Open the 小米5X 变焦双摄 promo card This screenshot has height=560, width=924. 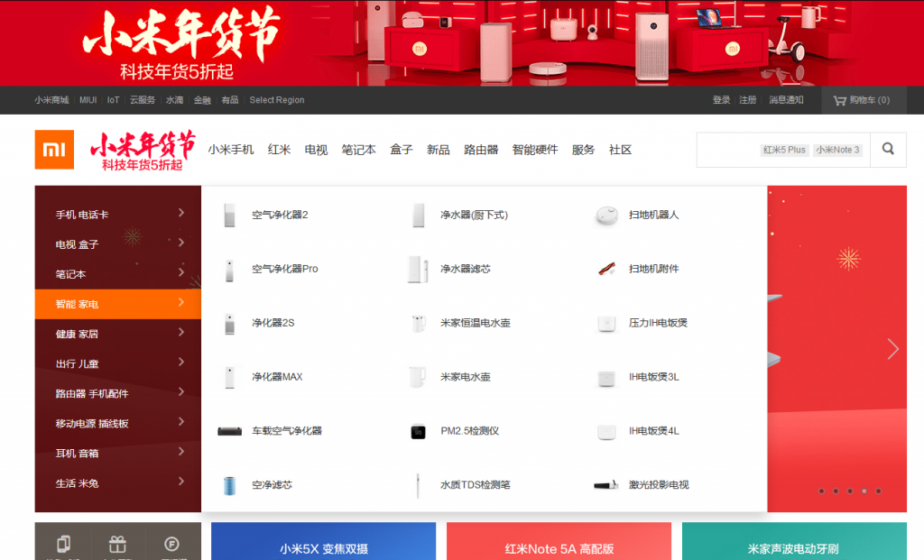click(324, 541)
